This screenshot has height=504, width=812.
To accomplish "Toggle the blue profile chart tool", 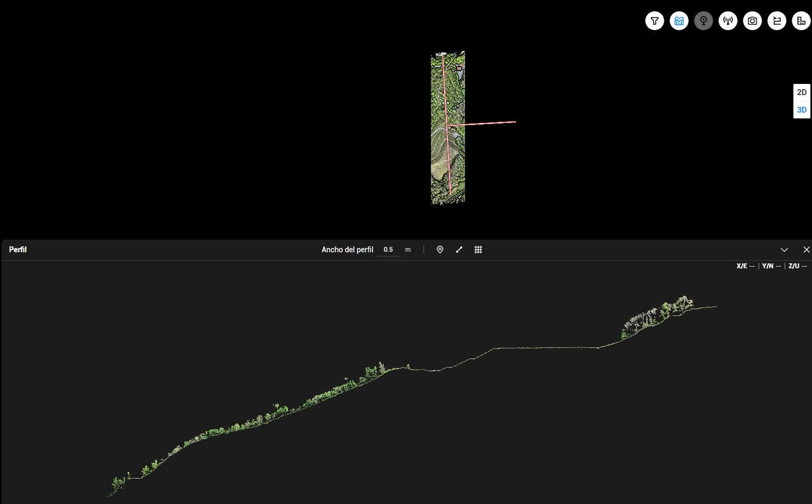I will click(679, 21).
